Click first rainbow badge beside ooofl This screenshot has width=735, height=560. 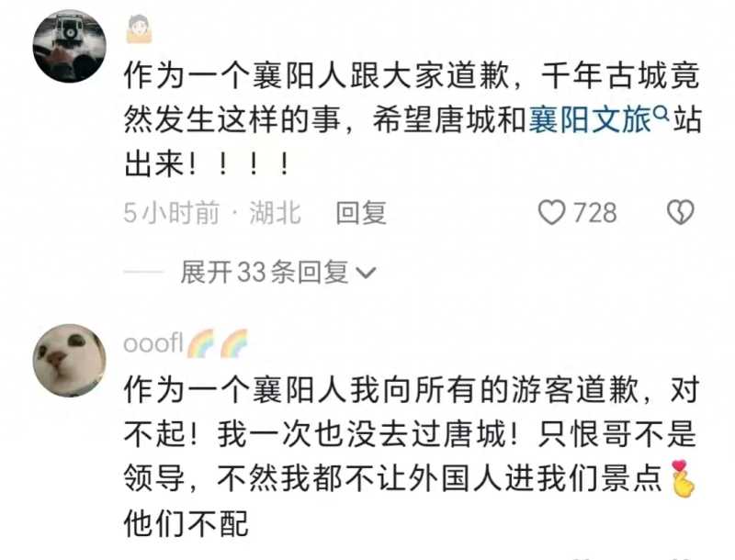pos(200,343)
